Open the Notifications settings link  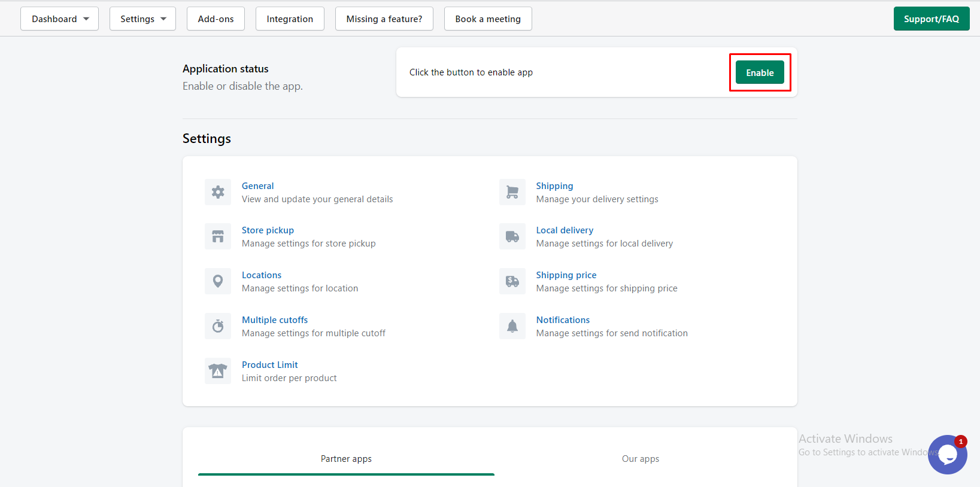point(563,320)
